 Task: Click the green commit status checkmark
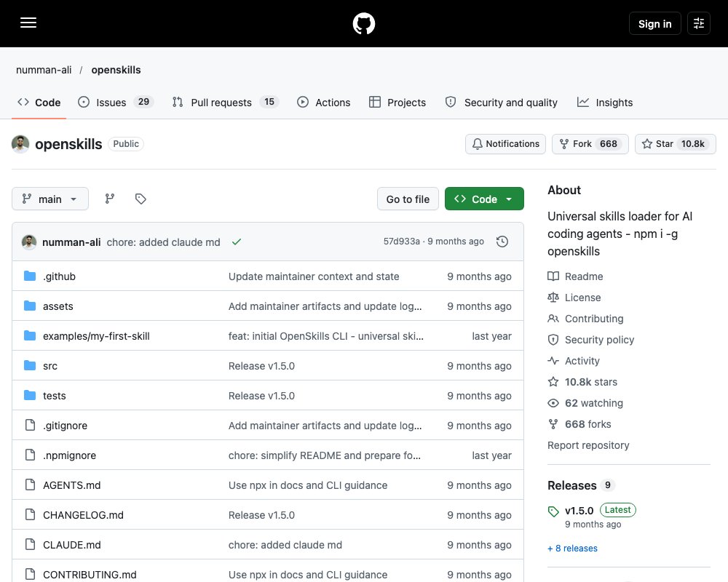coord(237,242)
